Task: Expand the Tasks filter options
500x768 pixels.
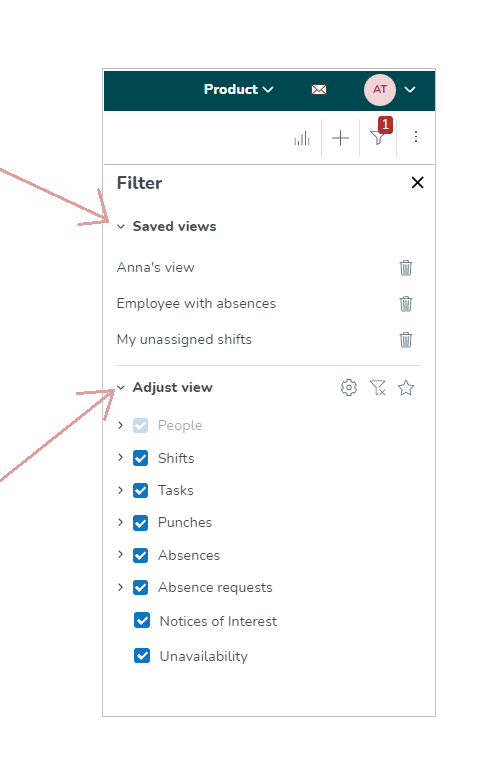Action: 120,490
